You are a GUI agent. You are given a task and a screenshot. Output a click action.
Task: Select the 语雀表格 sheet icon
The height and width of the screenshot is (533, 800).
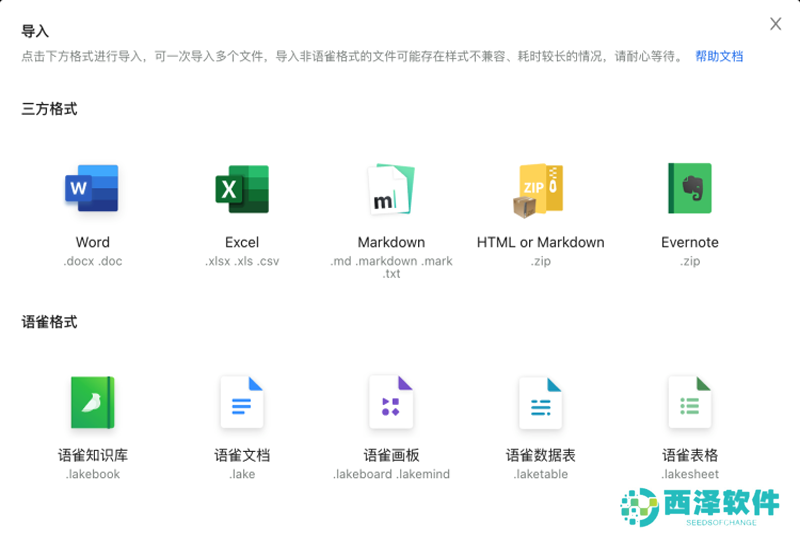pyautogui.click(x=690, y=403)
